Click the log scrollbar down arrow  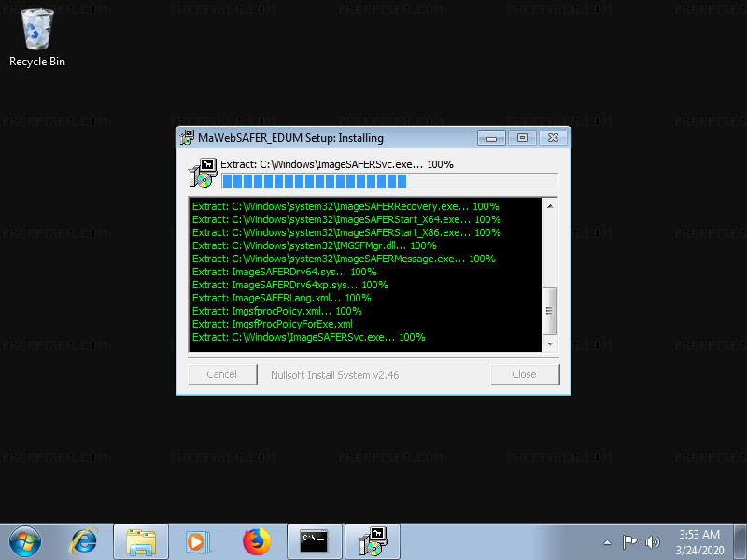point(550,343)
